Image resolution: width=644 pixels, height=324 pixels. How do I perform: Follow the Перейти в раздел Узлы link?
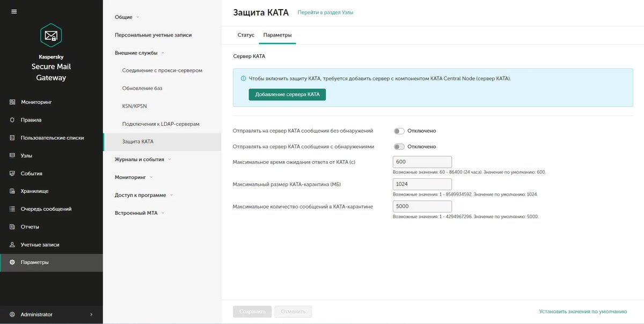tap(325, 12)
